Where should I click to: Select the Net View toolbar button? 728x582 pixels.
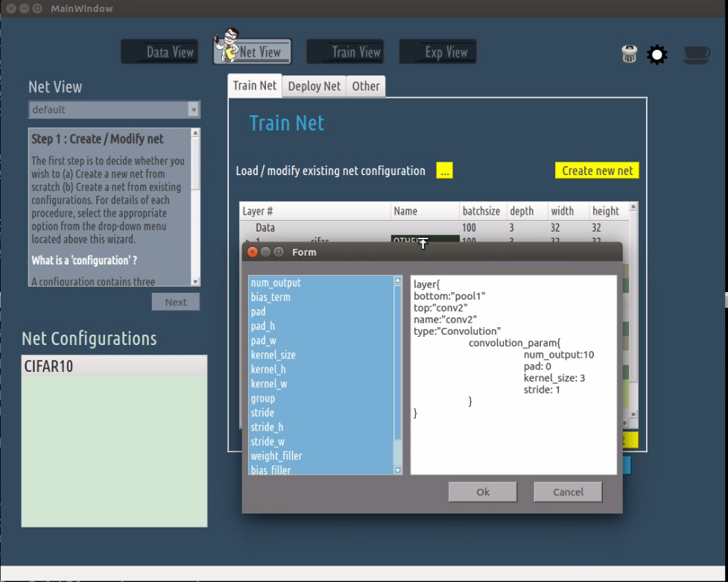pos(253,52)
